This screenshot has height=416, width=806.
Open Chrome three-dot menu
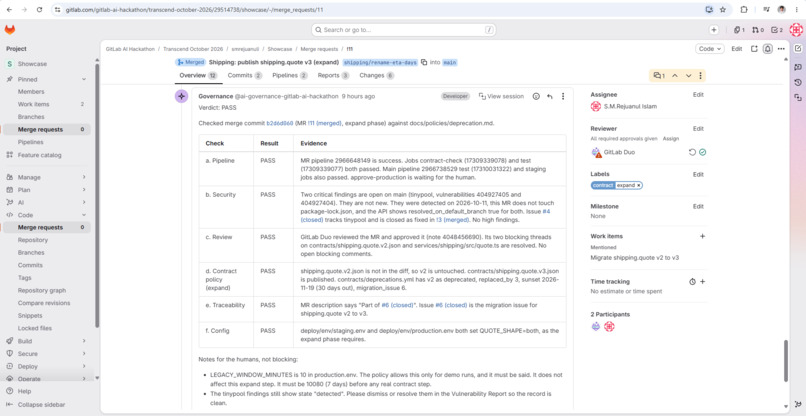pyautogui.click(x=796, y=9)
